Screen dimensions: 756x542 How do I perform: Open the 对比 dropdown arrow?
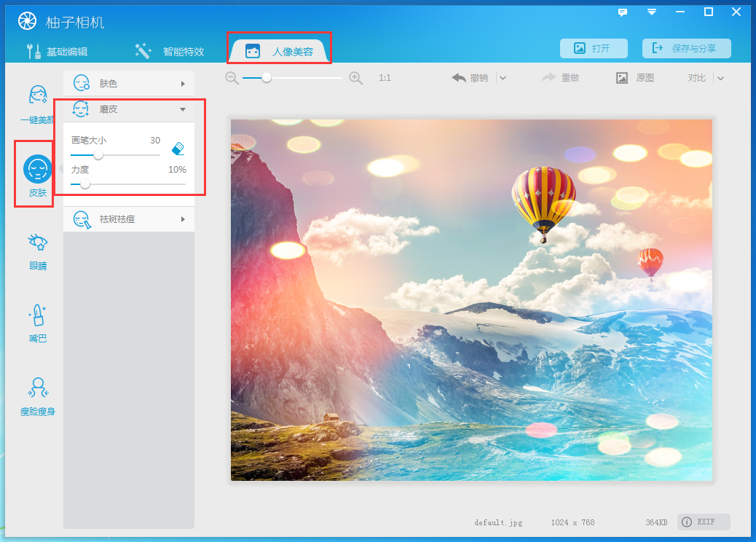720,78
